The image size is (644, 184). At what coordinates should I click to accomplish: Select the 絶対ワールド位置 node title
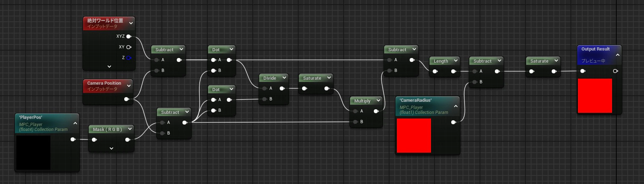coord(105,21)
